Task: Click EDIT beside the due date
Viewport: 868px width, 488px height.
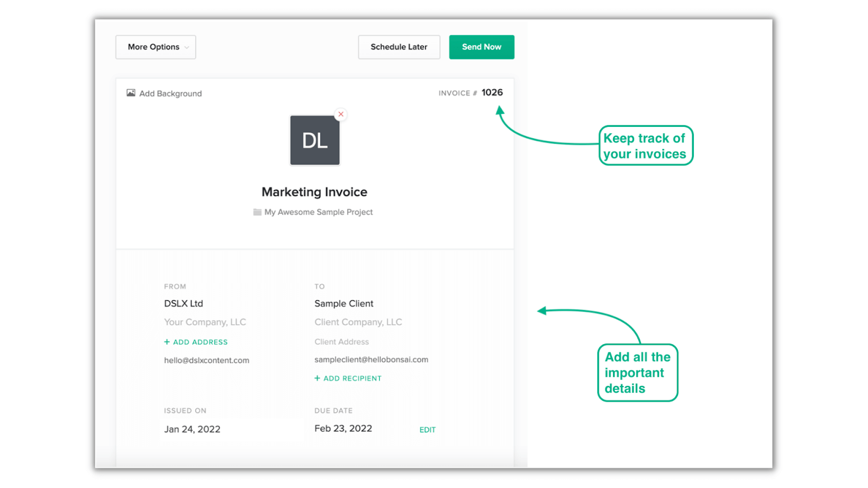Action: [427, 429]
